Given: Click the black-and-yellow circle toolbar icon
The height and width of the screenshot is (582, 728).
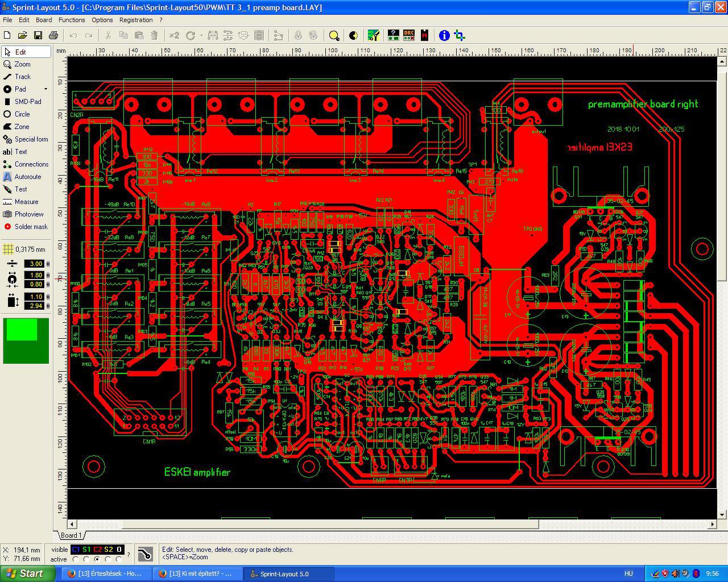Looking at the screenshot, I should pyautogui.click(x=353, y=35).
